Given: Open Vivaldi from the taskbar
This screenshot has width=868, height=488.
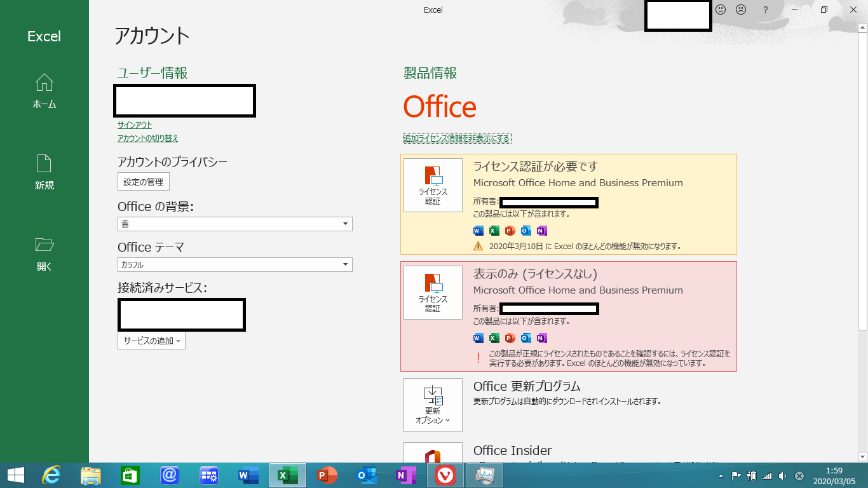Looking at the screenshot, I should click(x=445, y=475).
